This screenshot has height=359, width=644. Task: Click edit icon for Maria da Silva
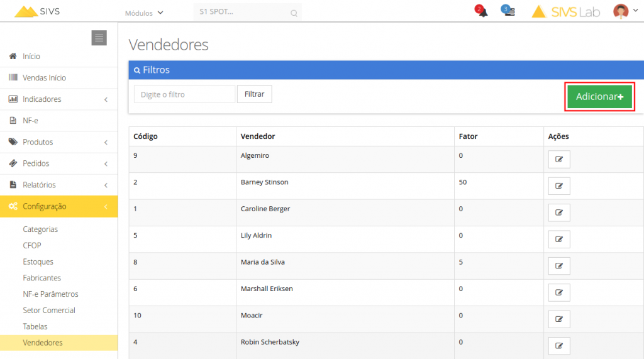[x=559, y=266]
